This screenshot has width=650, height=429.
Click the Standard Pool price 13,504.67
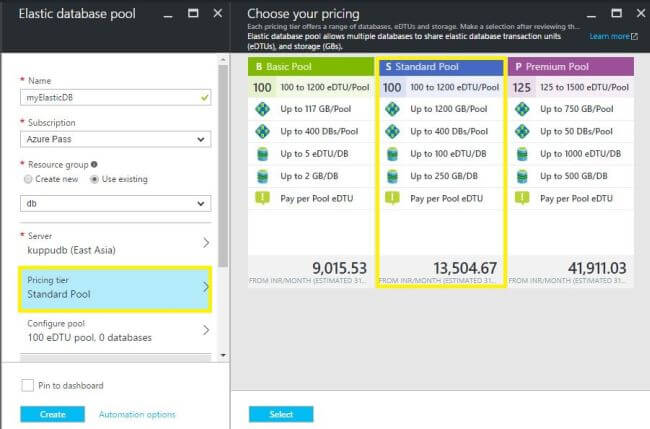pos(465,268)
